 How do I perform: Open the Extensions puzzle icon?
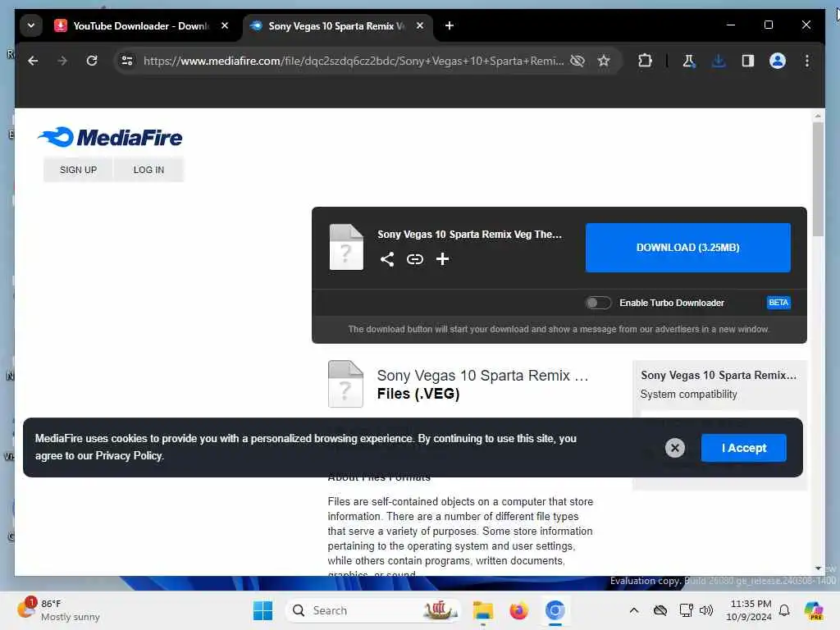tap(645, 61)
